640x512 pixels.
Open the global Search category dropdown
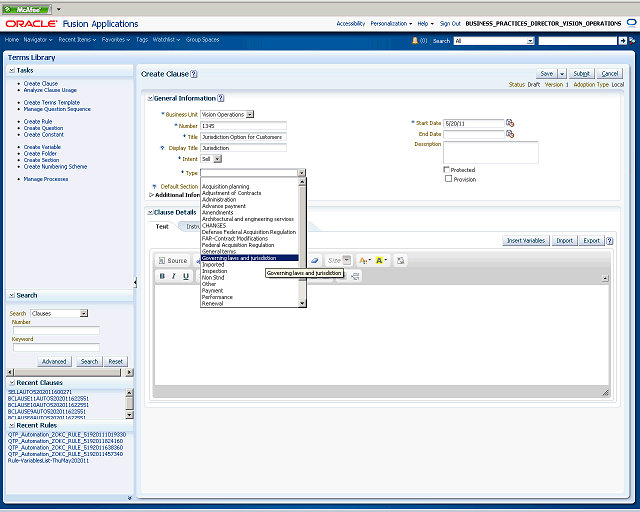531,41
